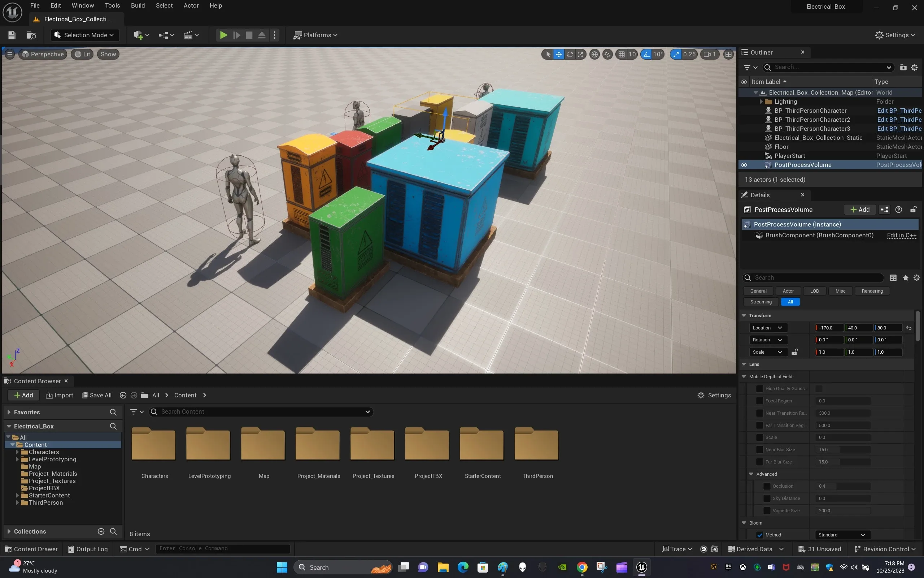Click Outliner create new folder icon
The height and width of the screenshot is (578, 924).
903,67
